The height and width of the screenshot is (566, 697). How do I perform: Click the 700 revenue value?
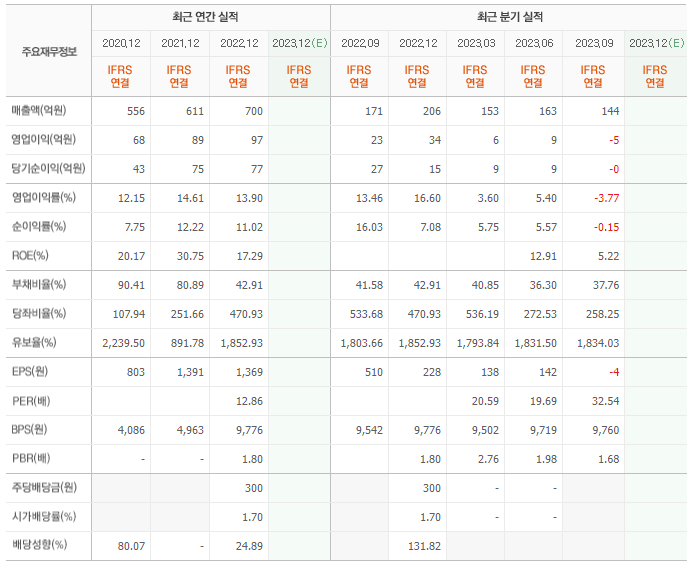pos(254,111)
